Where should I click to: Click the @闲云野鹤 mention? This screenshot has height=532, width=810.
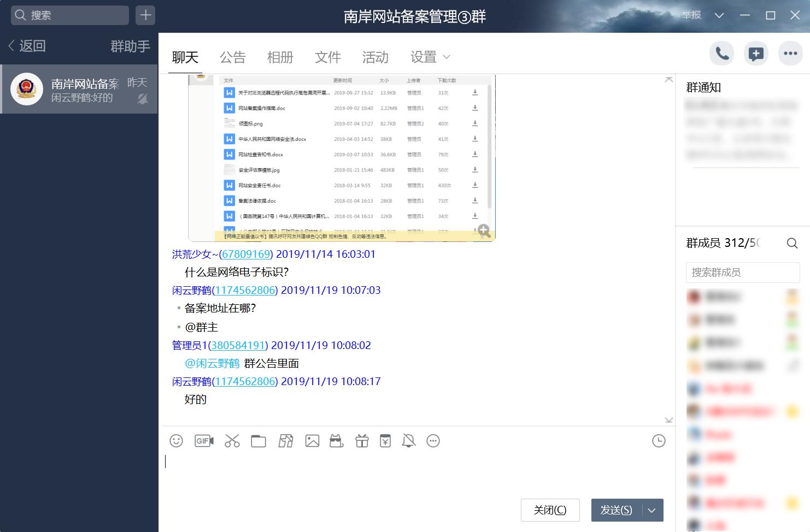tap(212, 363)
